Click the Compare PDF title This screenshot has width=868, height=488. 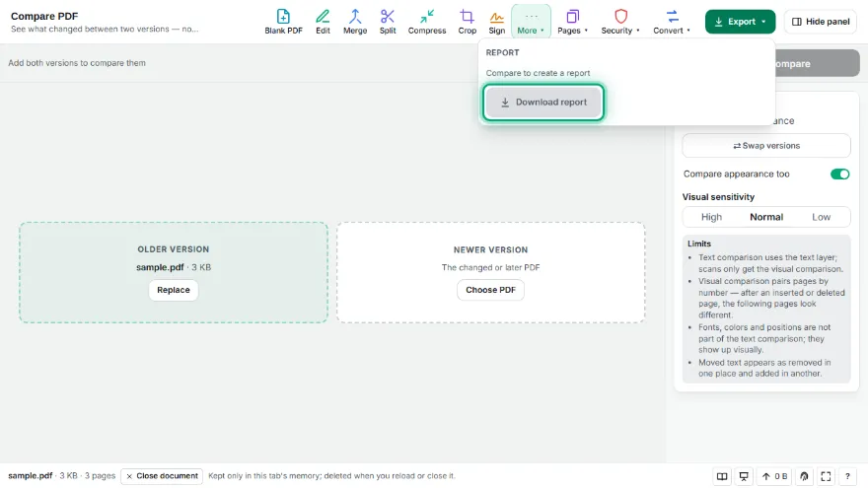pos(44,16)
